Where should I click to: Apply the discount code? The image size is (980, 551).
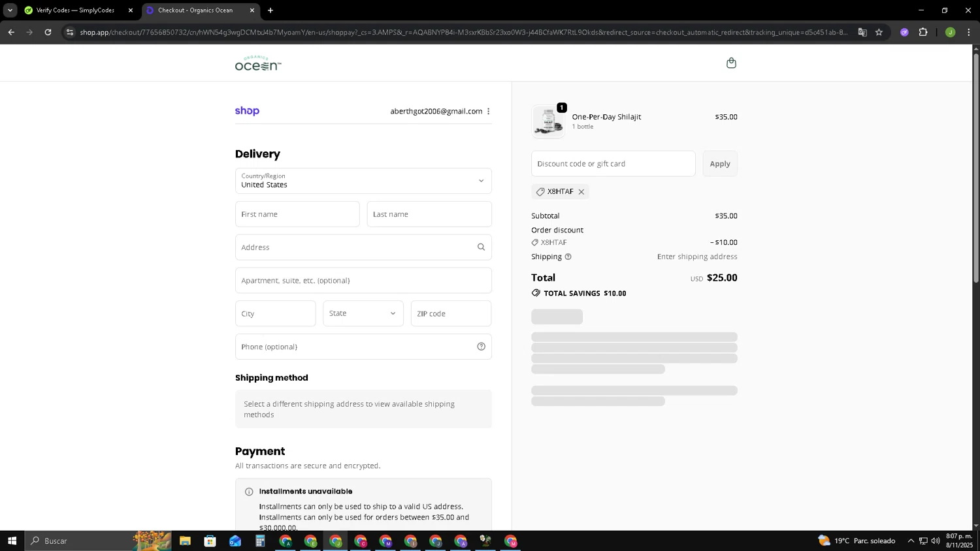click(720, 164)
